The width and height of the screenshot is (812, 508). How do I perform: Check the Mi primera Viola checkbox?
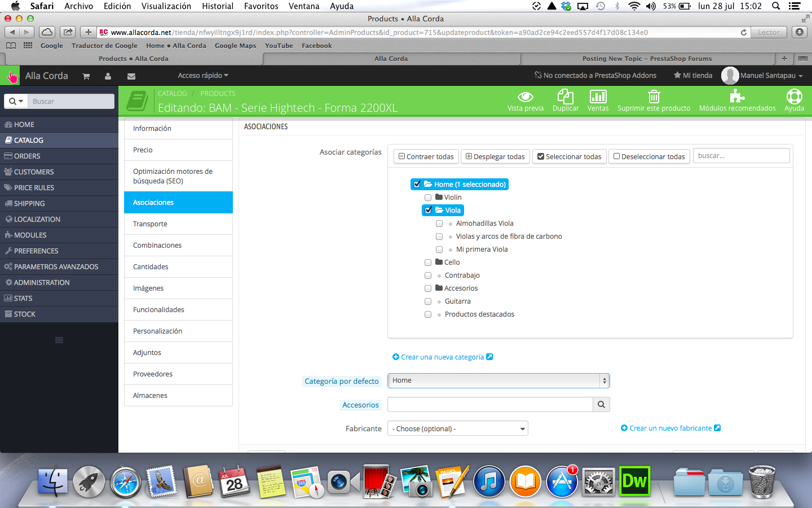click(x=439, y=249)
